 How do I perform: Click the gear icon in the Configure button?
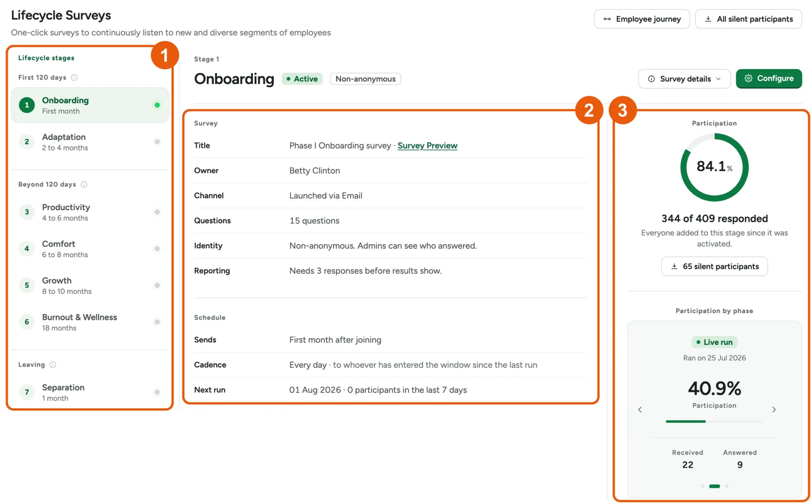[x=748, y=79]
